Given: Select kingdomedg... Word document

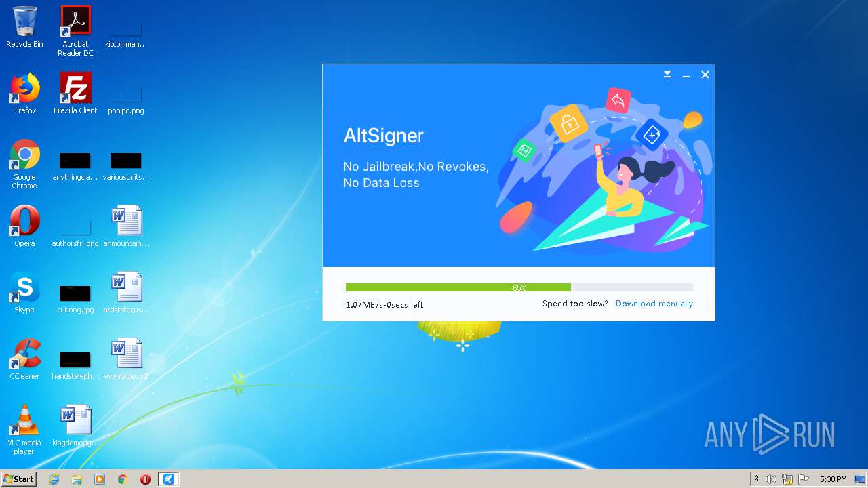Looking at the screenshot, I should [x=75, y=426].
